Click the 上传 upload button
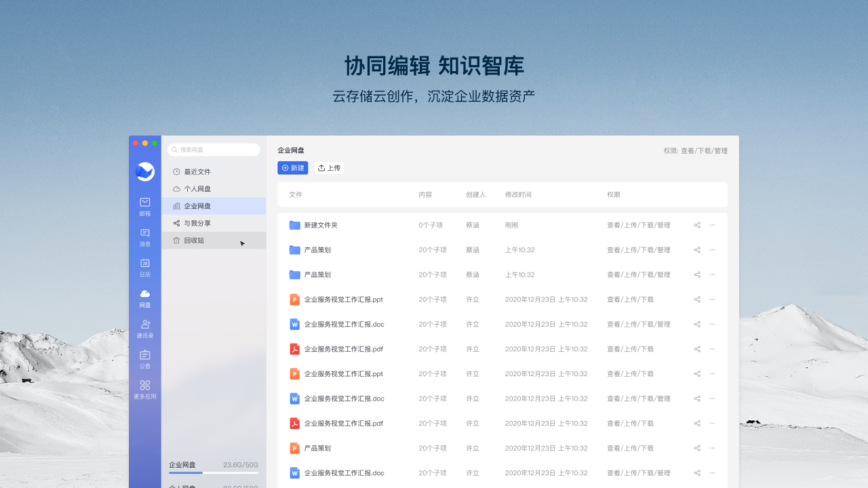 pyautogui.click(x=329, y=168)
